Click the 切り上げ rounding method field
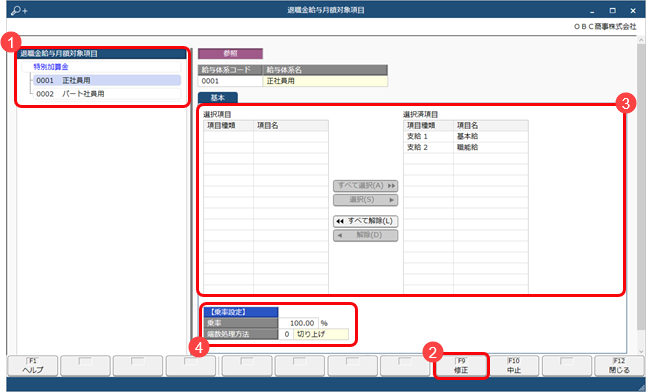 coord(321,334)
